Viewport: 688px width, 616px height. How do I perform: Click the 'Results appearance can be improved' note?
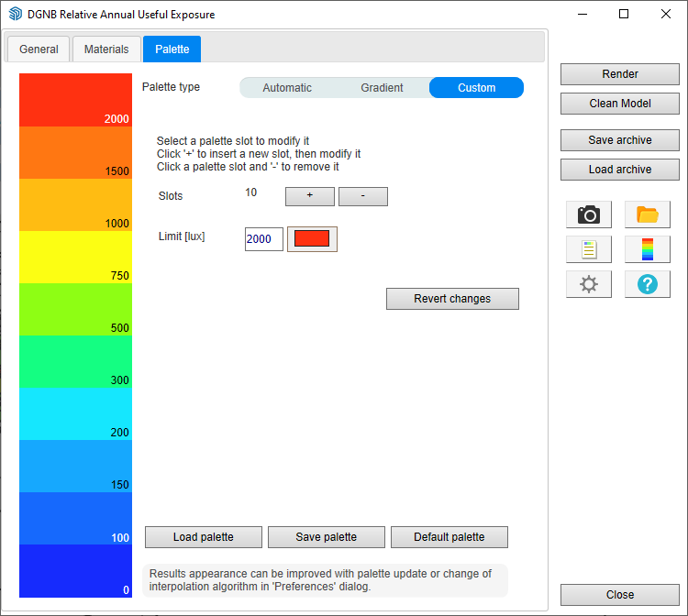[325, 580]
